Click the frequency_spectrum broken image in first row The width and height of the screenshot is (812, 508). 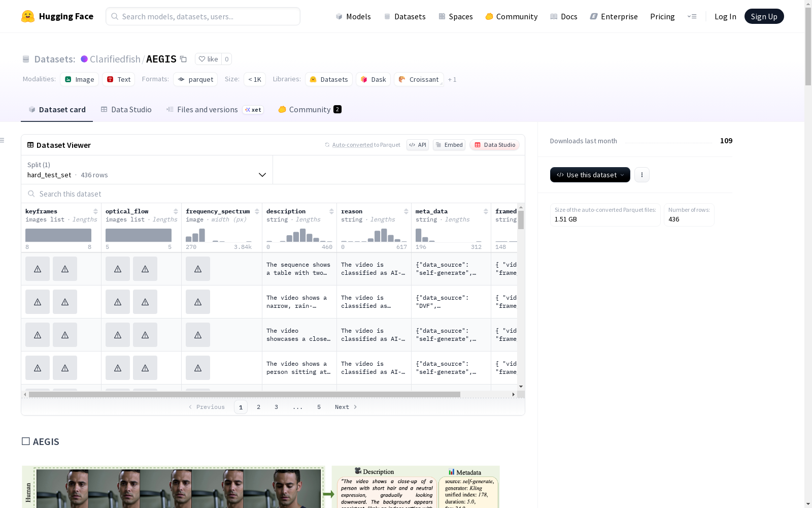pyautogui.click(x=198, y=269)
